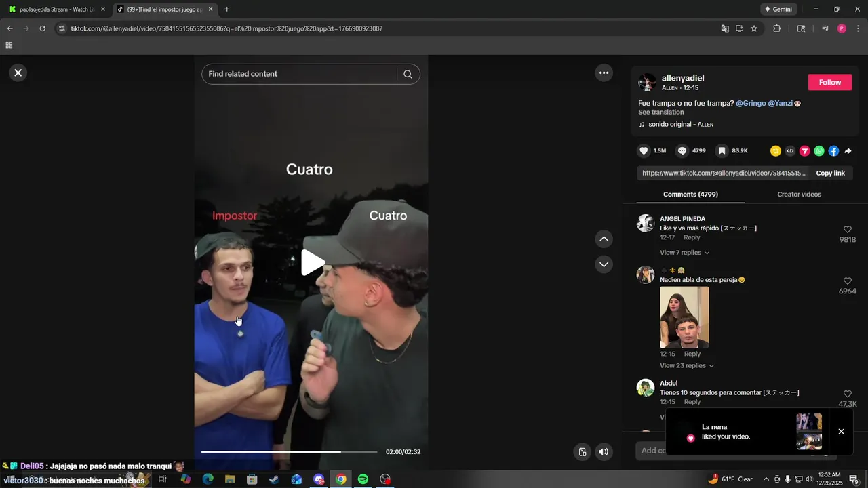Image resolution: width=868 pixels, height=488 pixels.
Task: Open the three-dot video options menu
Action: (604, 73)
